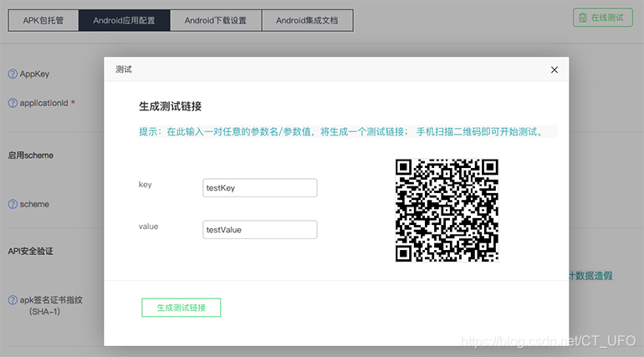Click the apk签名证书指纹 help icon
The image size is (644, 357).
(x=13, y=300)
